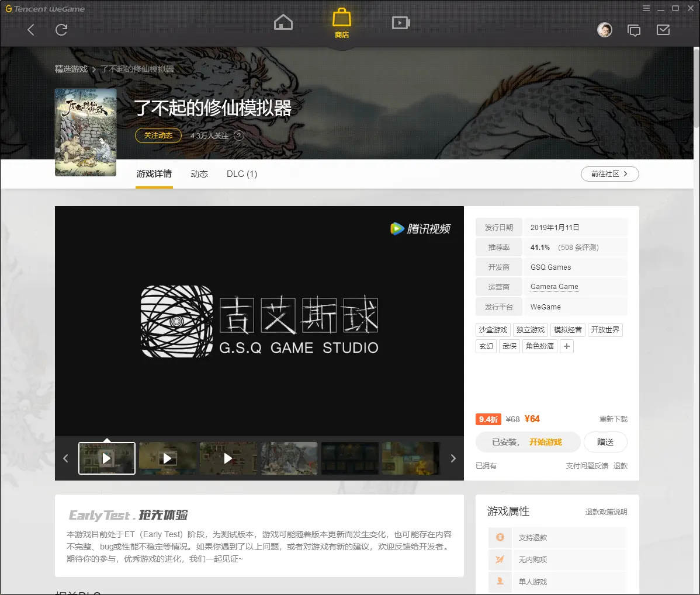Select the 角色扮演 tag

pos(540,346)
